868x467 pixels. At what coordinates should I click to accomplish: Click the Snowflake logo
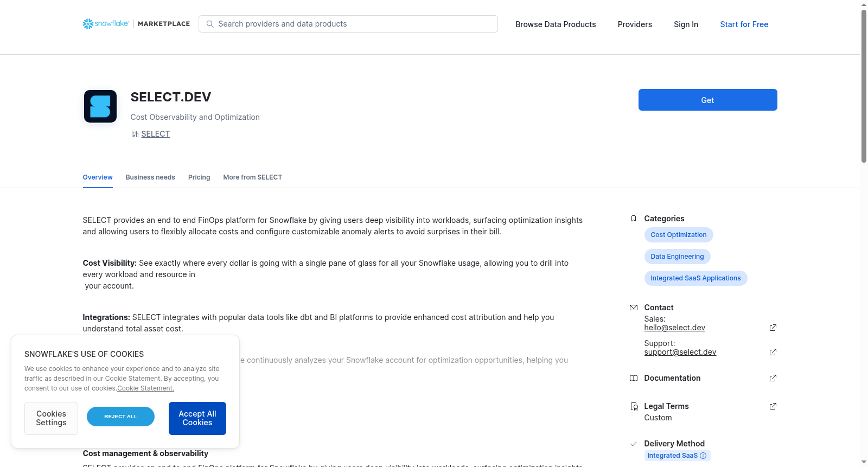coord(106,24)
